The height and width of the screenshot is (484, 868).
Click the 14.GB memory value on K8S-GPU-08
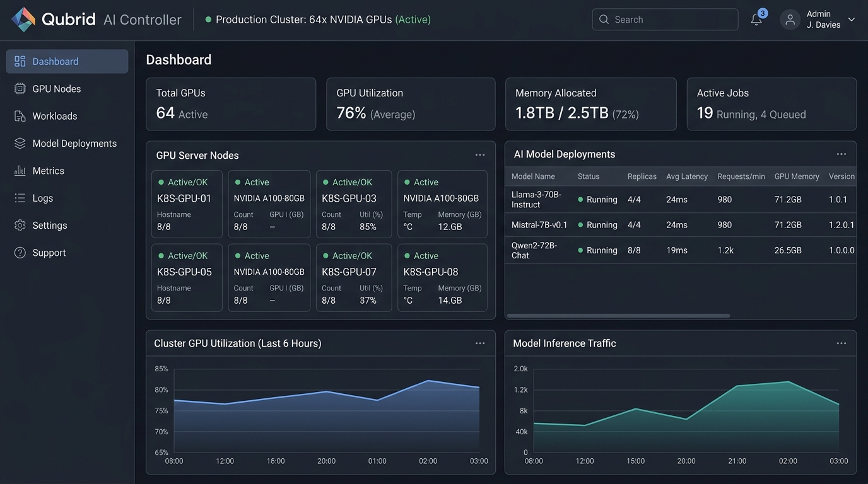coord(450,301)
